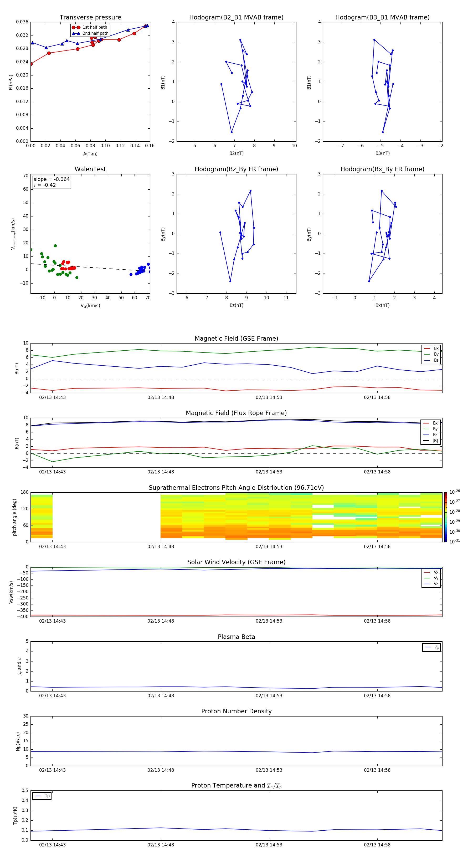Click the 10^-31 color bar label
This screenshot has width=473, height=868.
(455, 542)
